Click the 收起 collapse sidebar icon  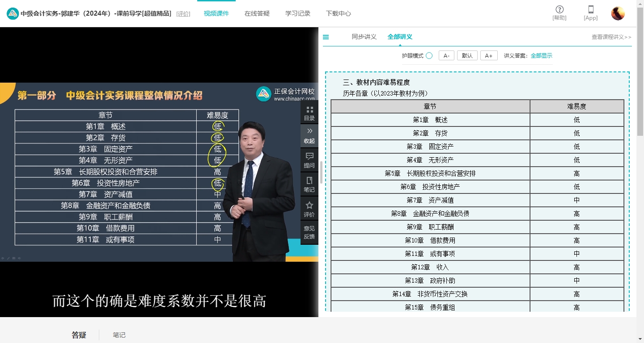(309, 135)
